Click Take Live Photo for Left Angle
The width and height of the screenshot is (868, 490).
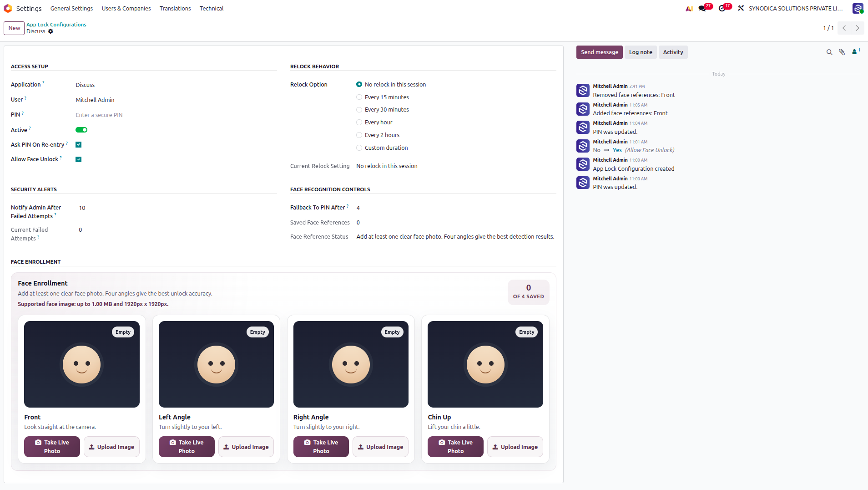(187, 447)
